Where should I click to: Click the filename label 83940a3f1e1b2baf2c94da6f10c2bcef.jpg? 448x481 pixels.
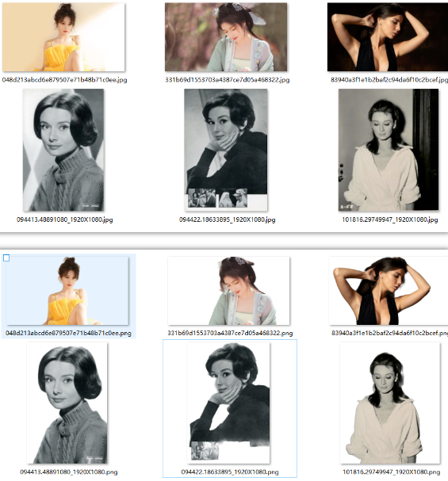(x=389, y=80)
